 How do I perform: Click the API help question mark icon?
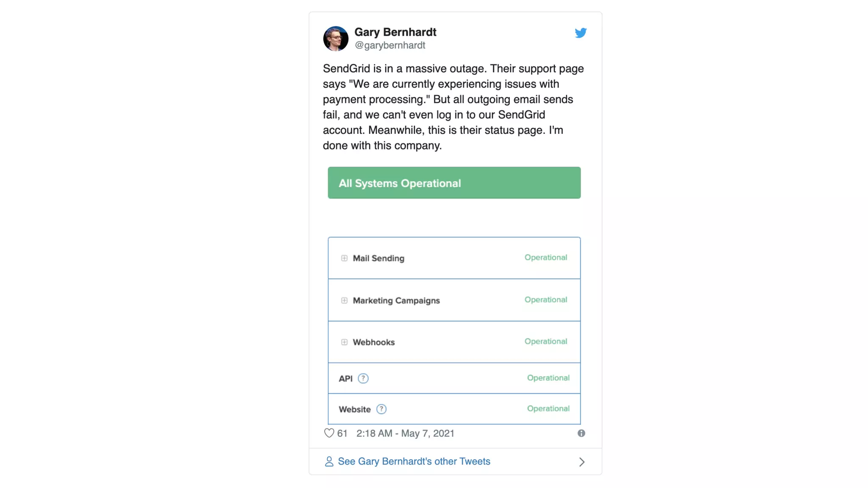[x=363, y=378]
